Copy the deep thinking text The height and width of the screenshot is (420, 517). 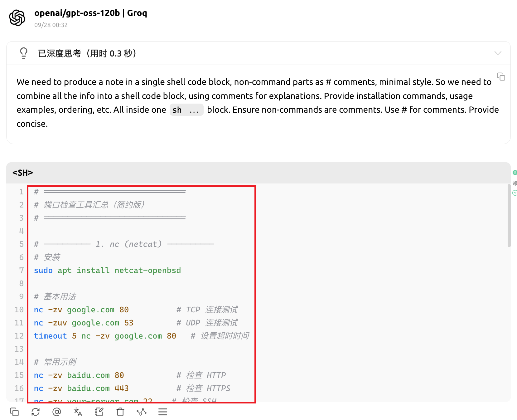coord(501,76)
